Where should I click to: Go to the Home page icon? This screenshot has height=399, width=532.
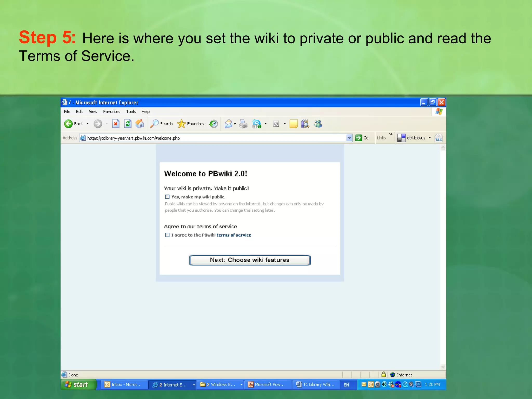pos(140,124)
